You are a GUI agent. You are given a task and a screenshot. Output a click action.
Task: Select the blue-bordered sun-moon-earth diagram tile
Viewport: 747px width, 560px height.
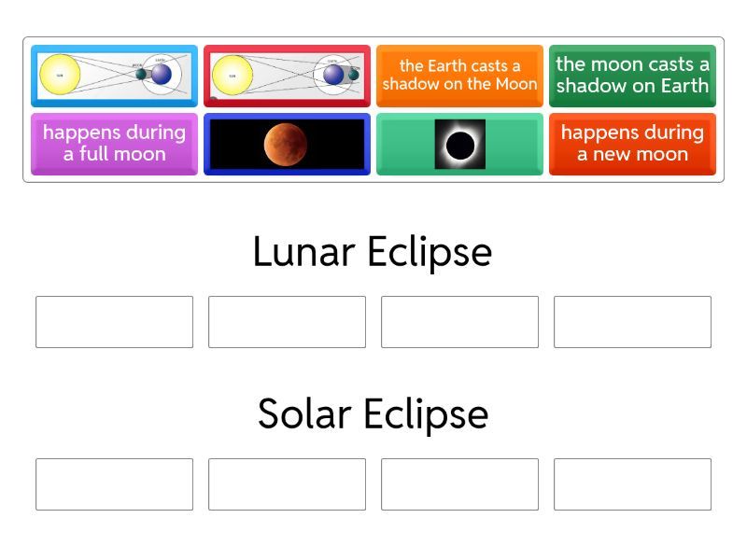114,76
